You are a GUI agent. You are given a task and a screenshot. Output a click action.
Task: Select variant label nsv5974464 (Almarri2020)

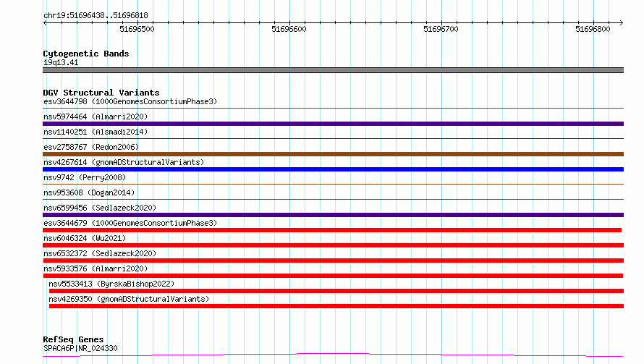coord(96,117)
